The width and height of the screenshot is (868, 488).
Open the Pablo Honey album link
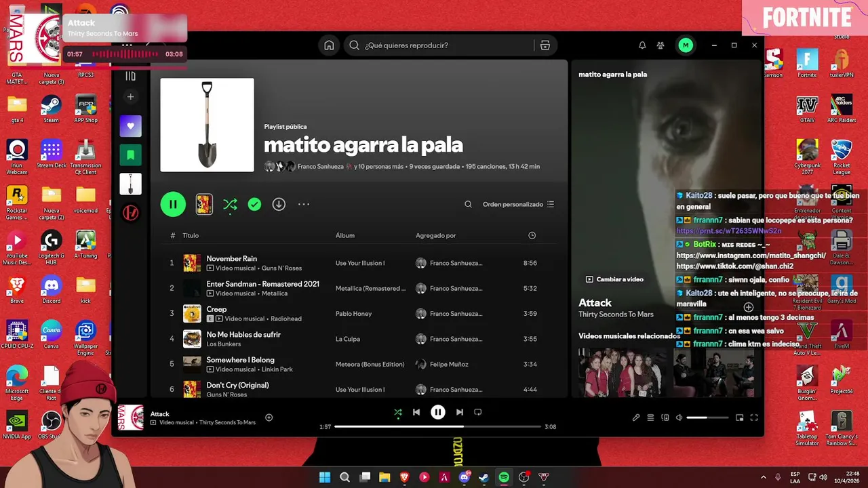click(353, 314)
